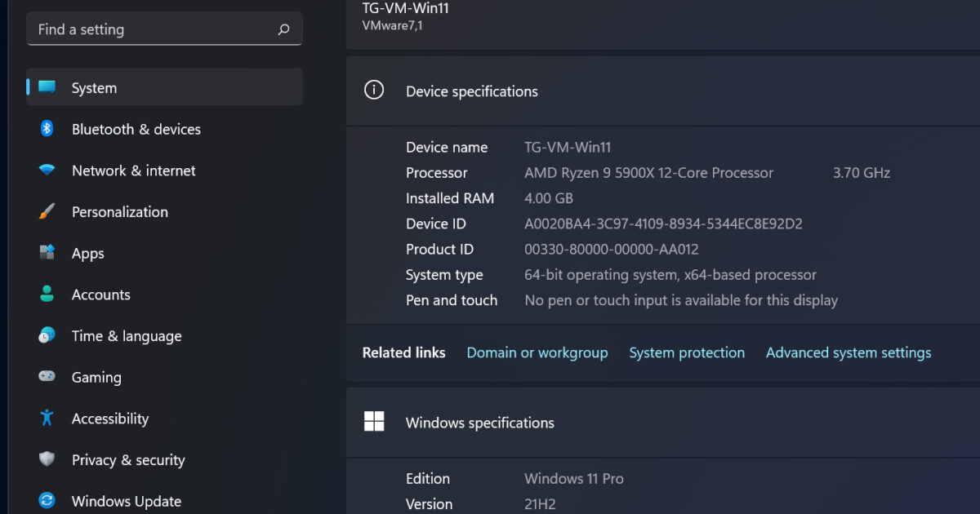Select the Gaming controller icon
The width and height of the screenshot is (980, 514).
[x=47, y=377]
